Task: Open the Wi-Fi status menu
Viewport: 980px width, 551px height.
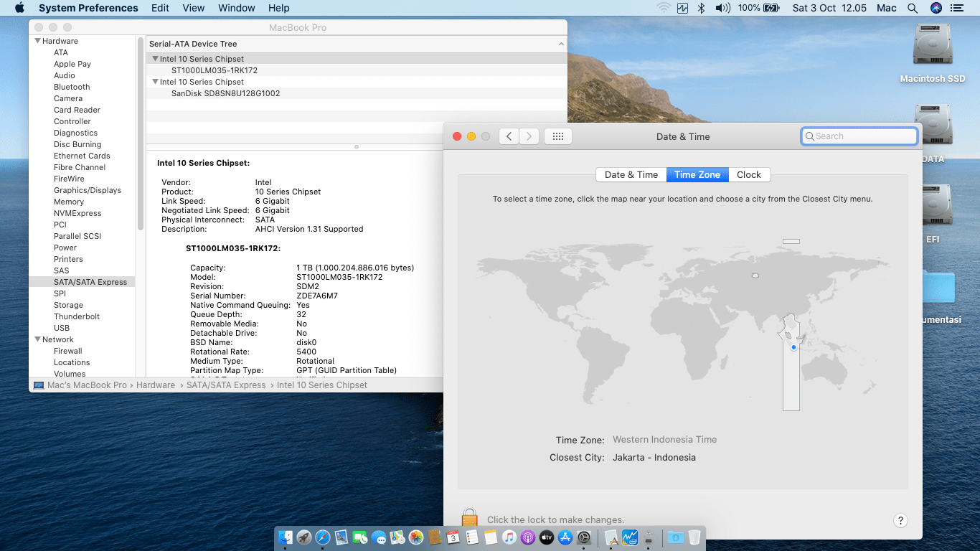Action: (664, 8)
